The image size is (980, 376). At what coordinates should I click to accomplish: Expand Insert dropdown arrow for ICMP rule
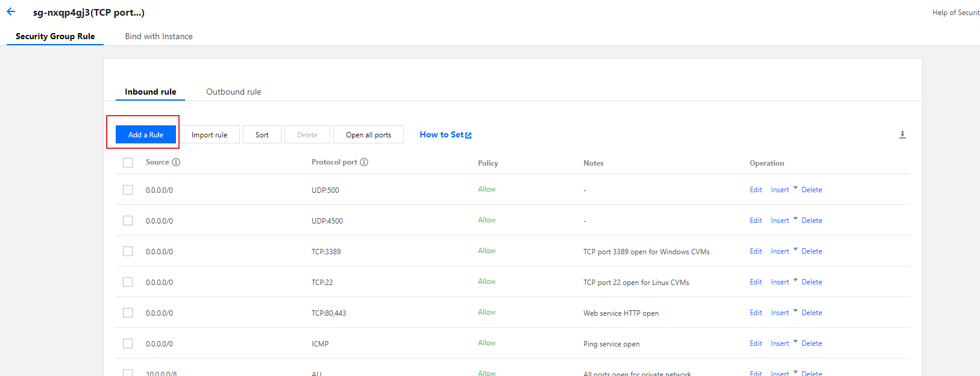[x=796, y=342]
